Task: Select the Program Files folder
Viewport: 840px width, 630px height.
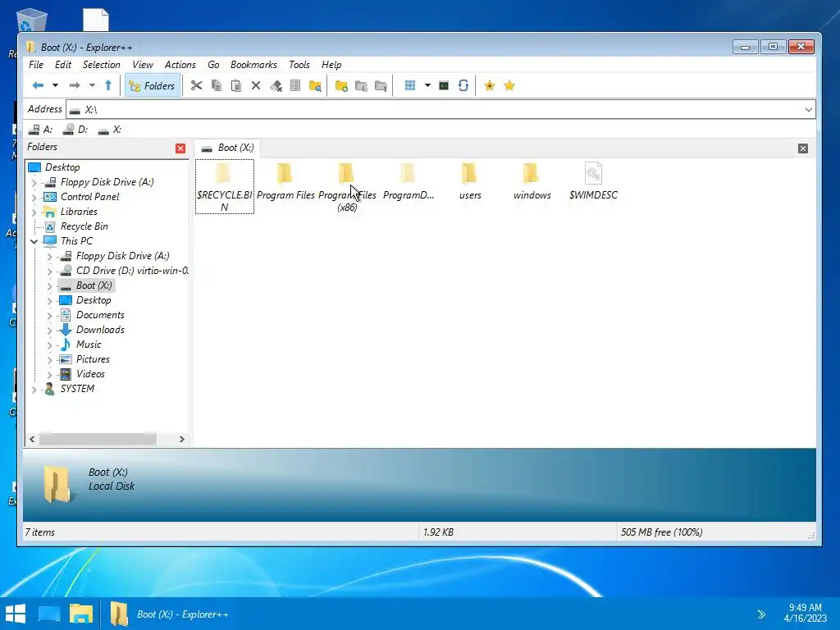Action: pyautogui.click(x=285, y=182)
